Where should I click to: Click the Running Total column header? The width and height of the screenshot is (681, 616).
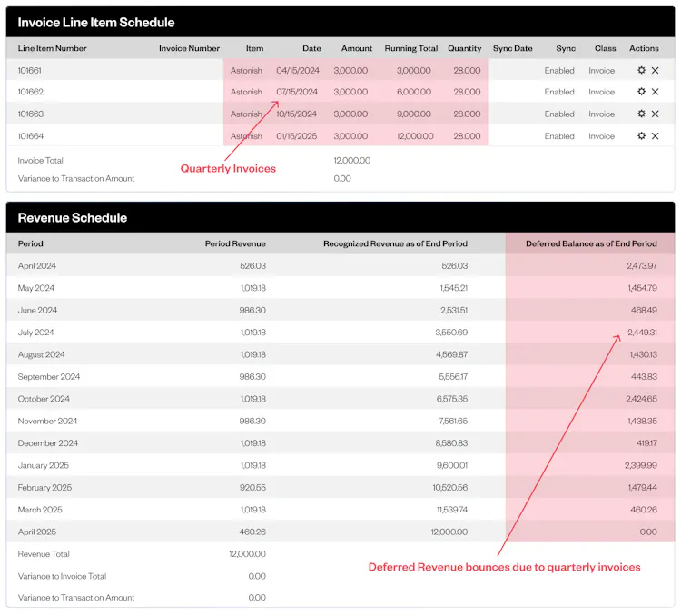pos(410,48)
